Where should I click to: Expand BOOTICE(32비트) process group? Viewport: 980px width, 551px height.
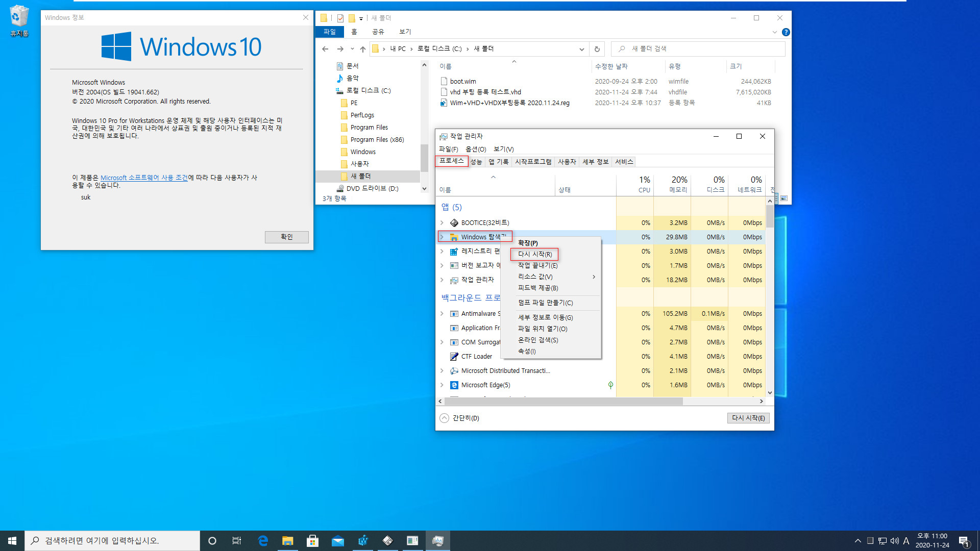(x=442, y=223)
